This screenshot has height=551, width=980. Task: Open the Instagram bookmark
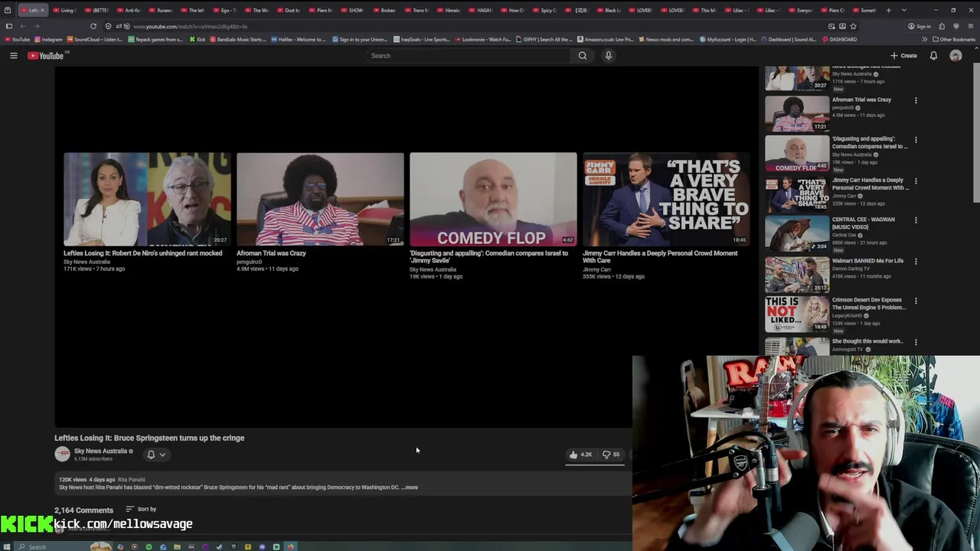(48, 39)
